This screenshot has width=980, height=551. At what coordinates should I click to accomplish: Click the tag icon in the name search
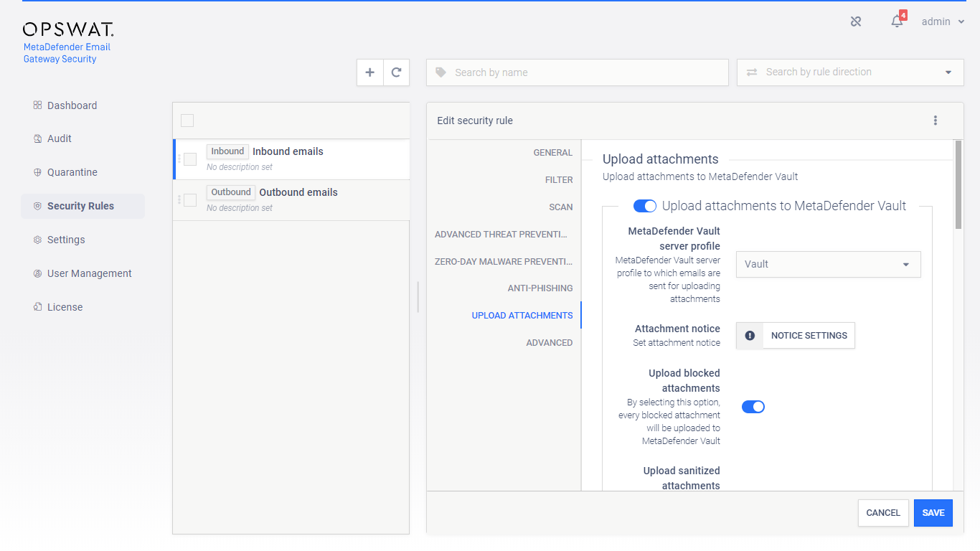tap(440, 72)
